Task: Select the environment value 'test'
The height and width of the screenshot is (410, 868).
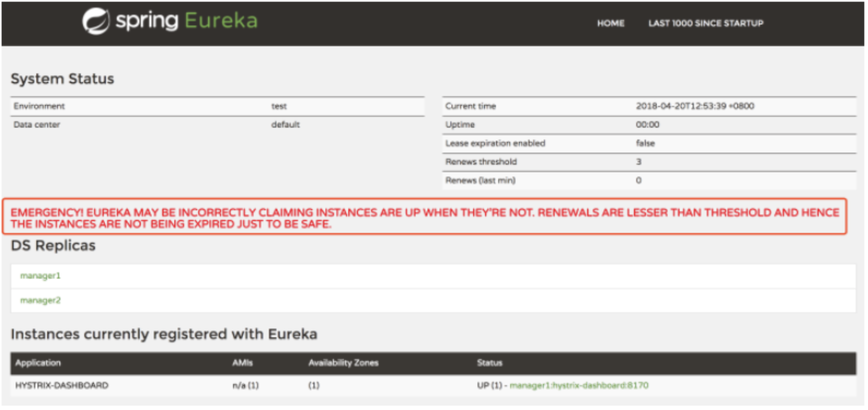Action: [x=279, y=106]
